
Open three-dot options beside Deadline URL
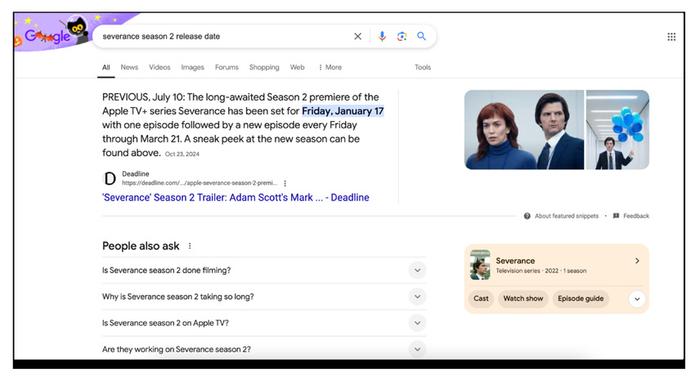[x=285, y=183]
